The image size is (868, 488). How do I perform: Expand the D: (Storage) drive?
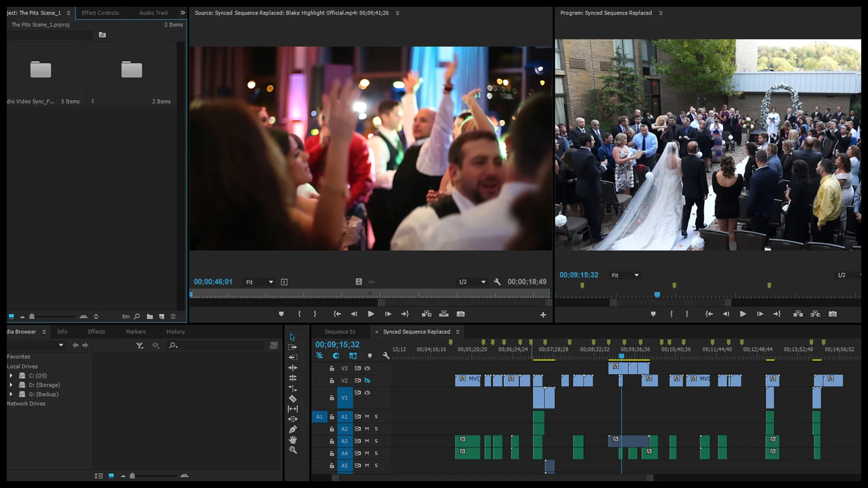tap(11, 385)
